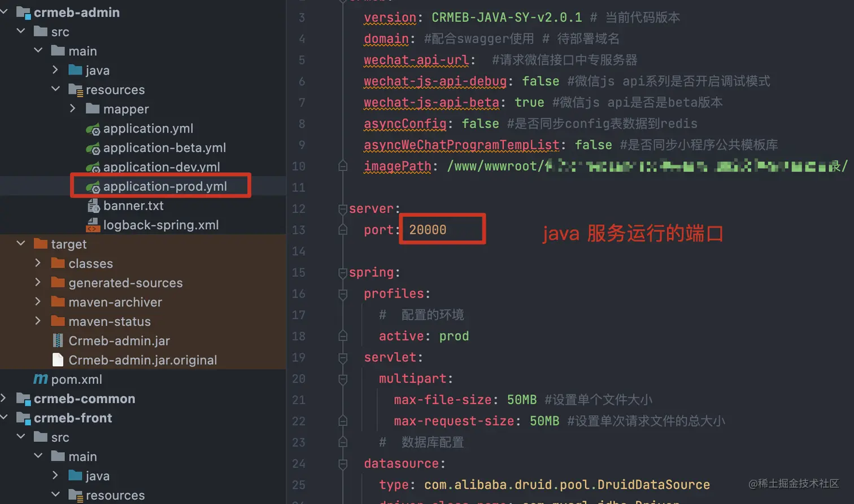The height and width of the screenshot is (504, 854).
Task: Collapse the resources folder under crmeb-front
Action: 55,494
